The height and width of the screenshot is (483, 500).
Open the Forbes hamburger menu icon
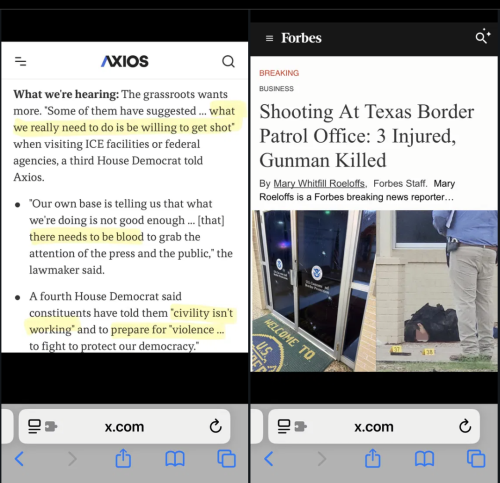[269, 38]
